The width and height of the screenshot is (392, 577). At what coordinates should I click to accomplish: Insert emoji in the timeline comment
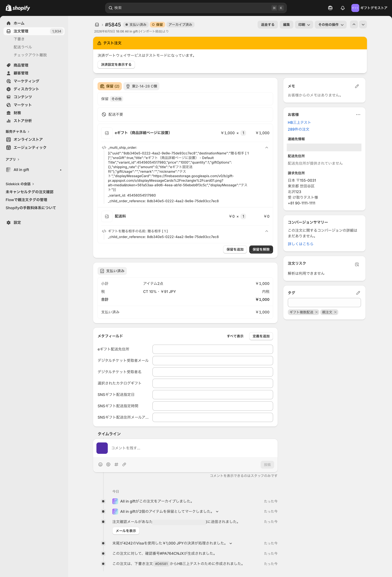coord(100,464)
